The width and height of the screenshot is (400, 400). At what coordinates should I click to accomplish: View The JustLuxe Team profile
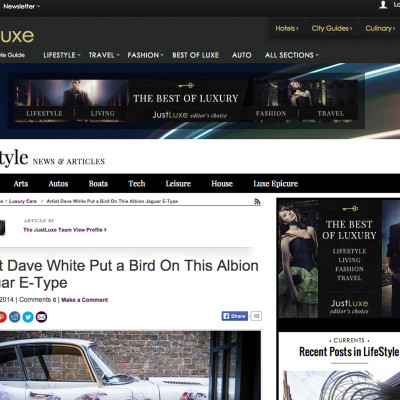pyautogui.click(x=65, y=230)
